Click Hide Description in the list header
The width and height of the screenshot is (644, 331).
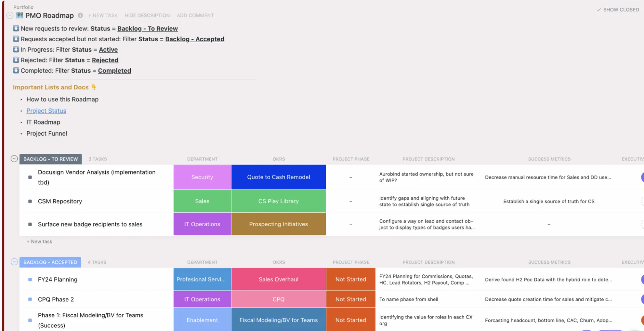pos(147,15)
